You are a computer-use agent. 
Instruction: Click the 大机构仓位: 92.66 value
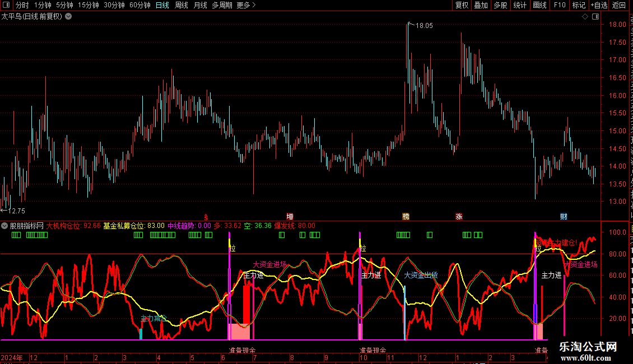pyautogui.click(x=73, y=226)
